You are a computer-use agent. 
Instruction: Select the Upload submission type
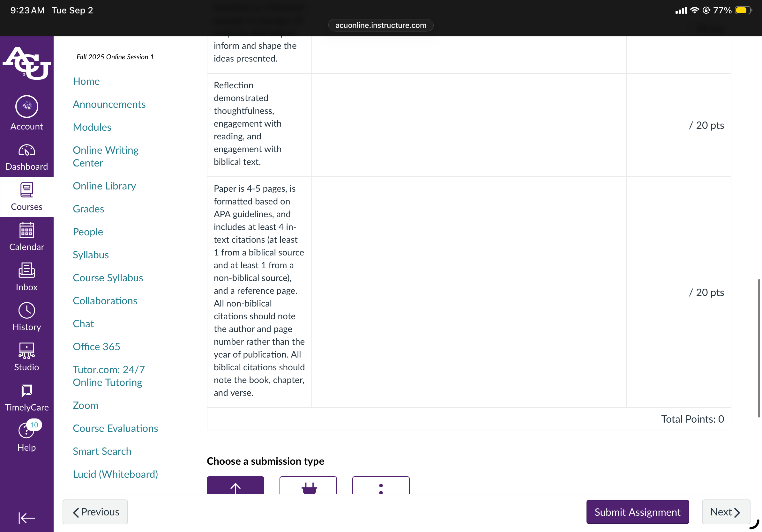[x=235, y=485]
